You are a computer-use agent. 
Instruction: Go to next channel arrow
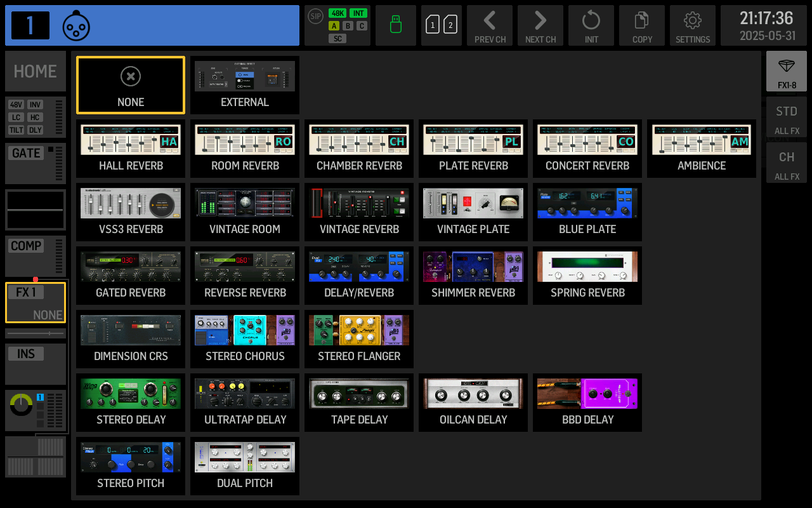click(540, 25)
